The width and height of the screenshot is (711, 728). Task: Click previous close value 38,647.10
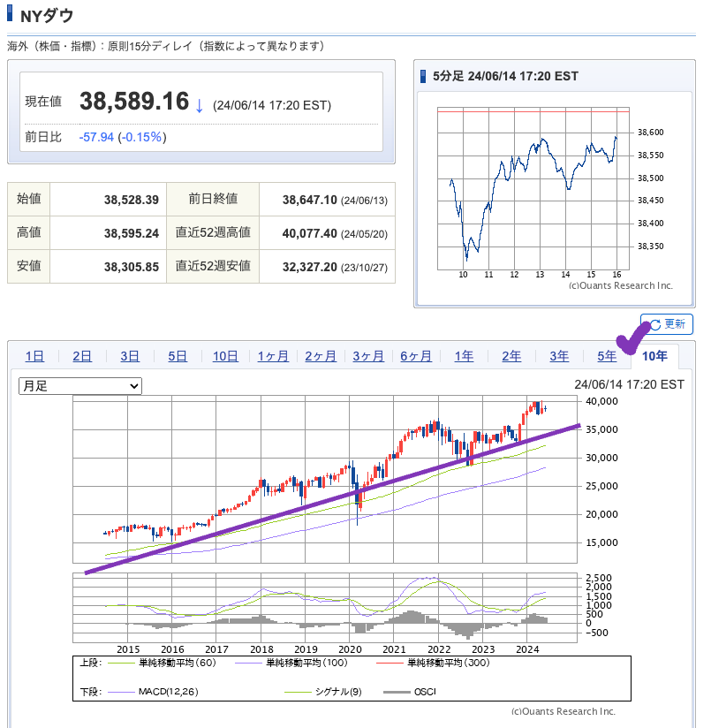click(309, 200)
